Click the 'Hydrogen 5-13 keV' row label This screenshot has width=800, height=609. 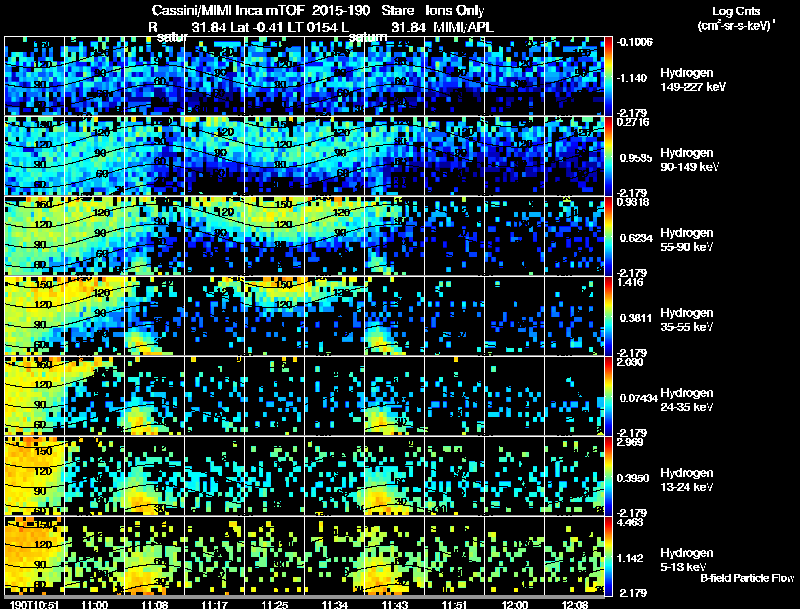pyautogui.click(x=687, y=560)
